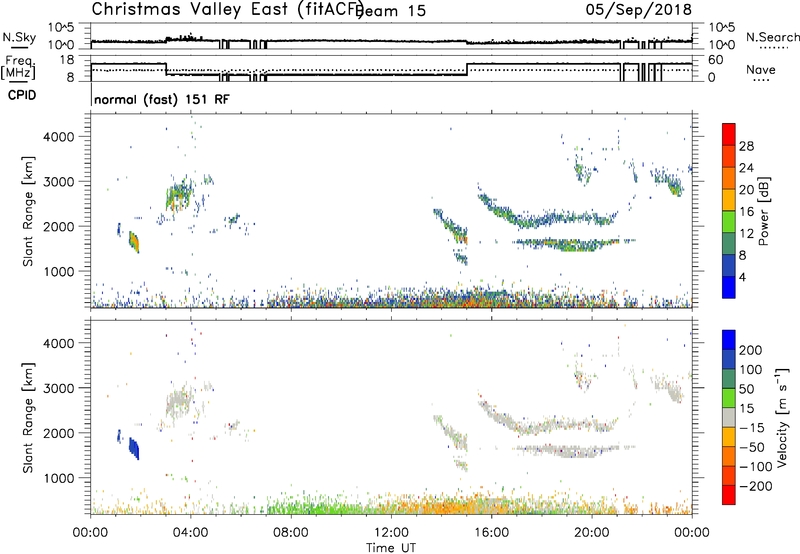Click the red bottom segment of Velocity colorbar
800x554 pixels.
729,495
